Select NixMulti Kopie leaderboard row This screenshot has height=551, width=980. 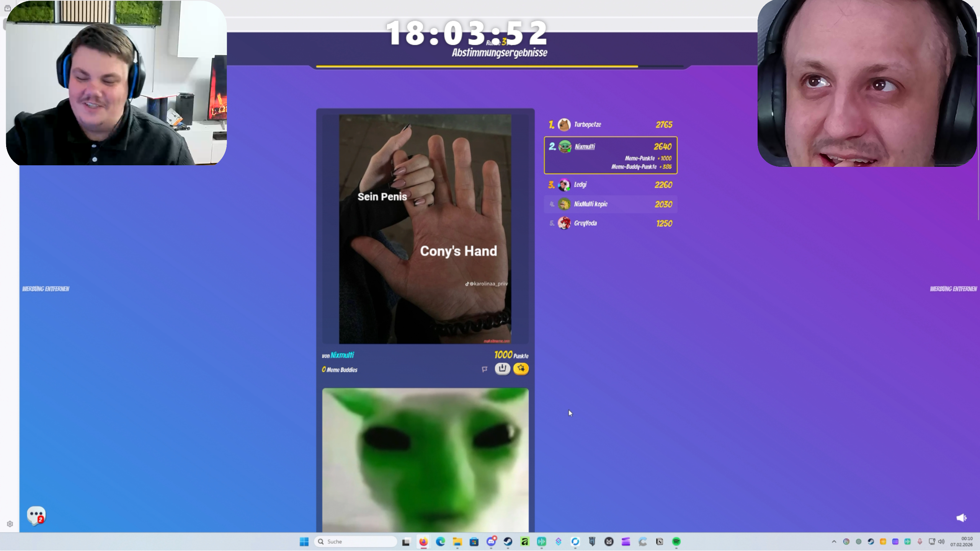[x=611, y=204]
